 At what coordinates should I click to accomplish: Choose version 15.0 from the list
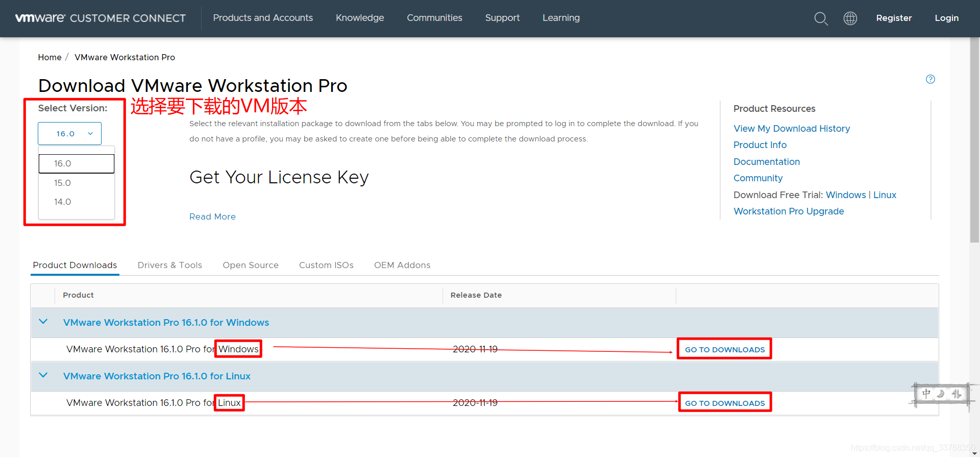click(77, 183)
